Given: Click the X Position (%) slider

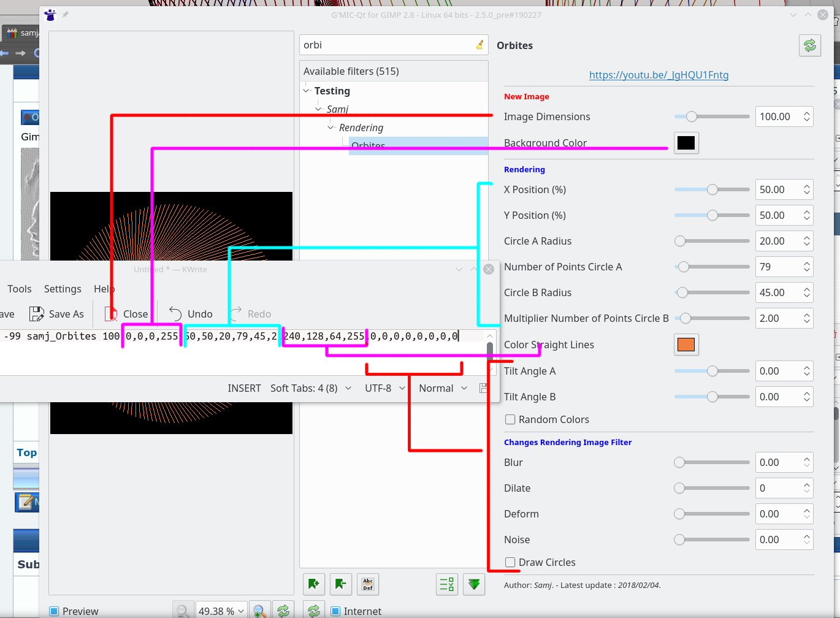Looking at the screenshot, I should pos(712,189).
